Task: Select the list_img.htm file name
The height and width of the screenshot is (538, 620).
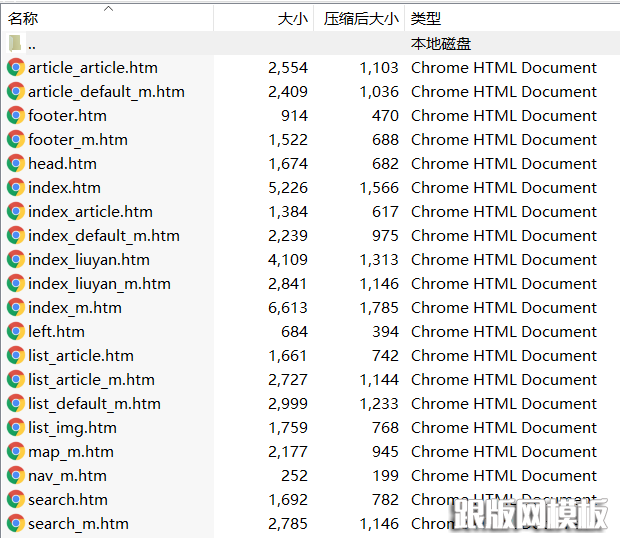Action: pyautogui.click(x=72, y=428)
